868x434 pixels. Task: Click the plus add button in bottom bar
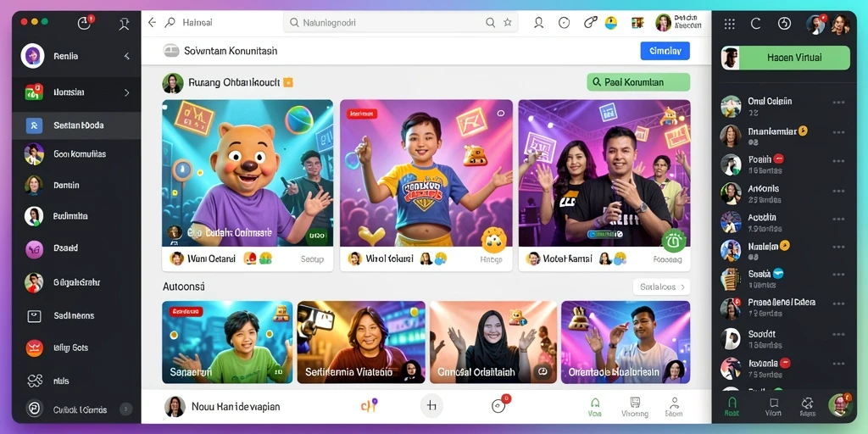tap(431, 406)
